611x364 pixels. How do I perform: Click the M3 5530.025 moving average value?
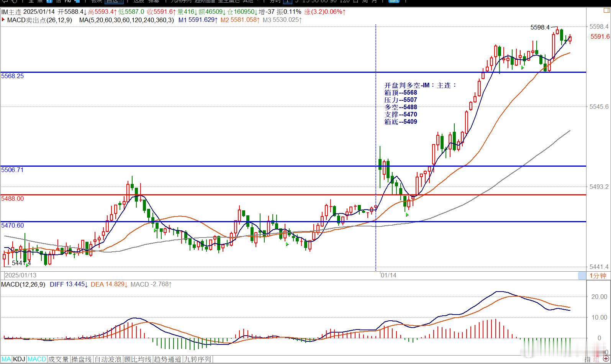pyautogui.click(x=282, y=20)
